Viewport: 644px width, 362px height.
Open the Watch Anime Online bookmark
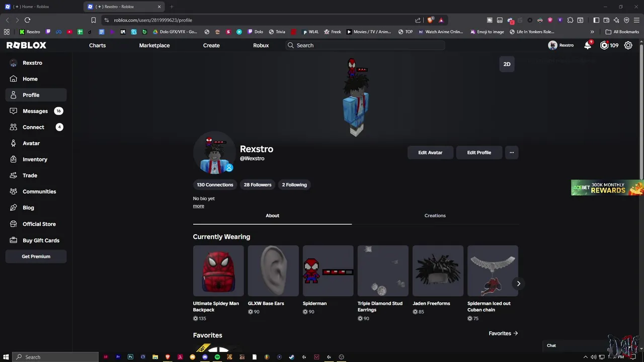(440, 32)
